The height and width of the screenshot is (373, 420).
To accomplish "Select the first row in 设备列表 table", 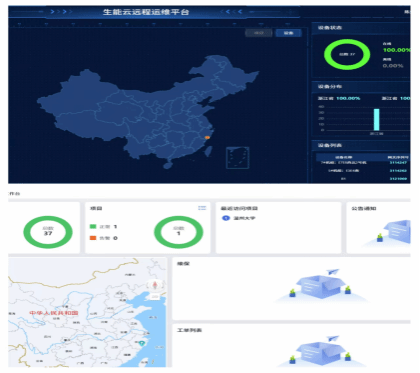I will pos(363,163).
